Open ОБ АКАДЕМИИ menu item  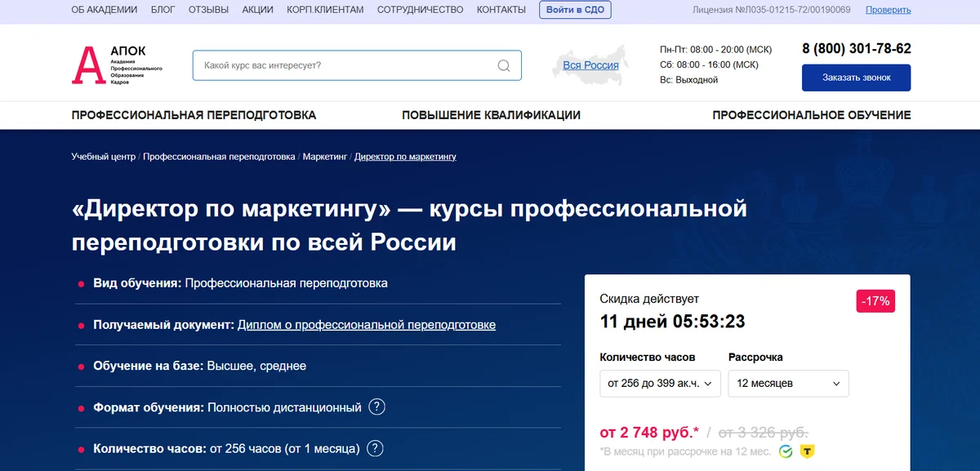[105, 10]
